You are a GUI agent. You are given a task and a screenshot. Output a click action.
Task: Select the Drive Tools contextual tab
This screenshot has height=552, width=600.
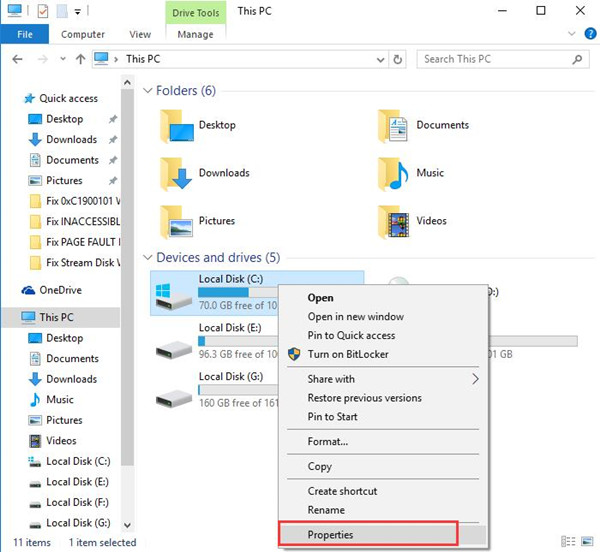click(196, 13)
